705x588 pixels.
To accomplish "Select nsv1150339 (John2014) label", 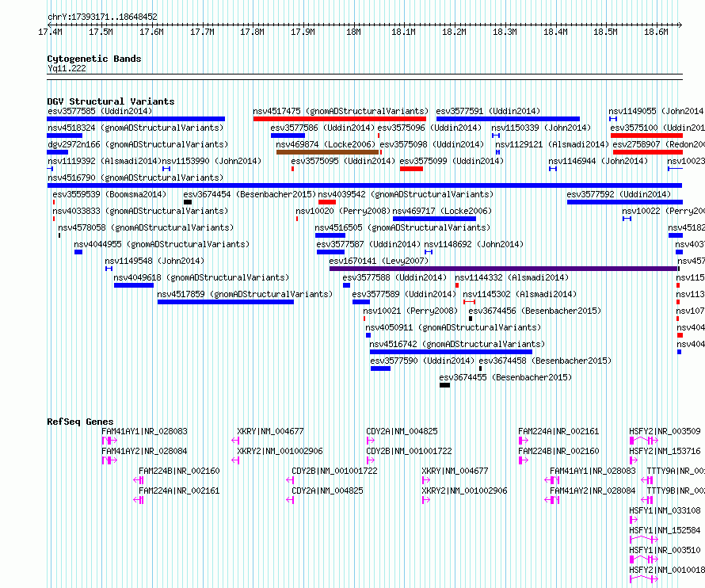I will [x=541, y=128].
